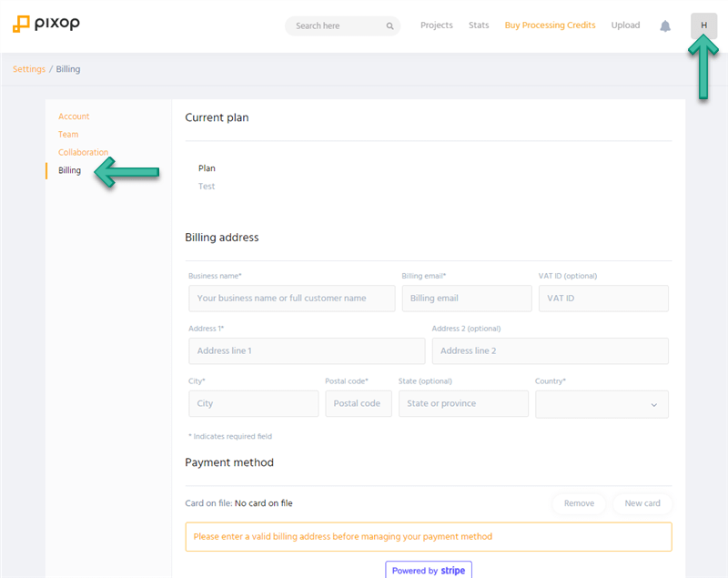Focus the Business name field

coord(292,298)
